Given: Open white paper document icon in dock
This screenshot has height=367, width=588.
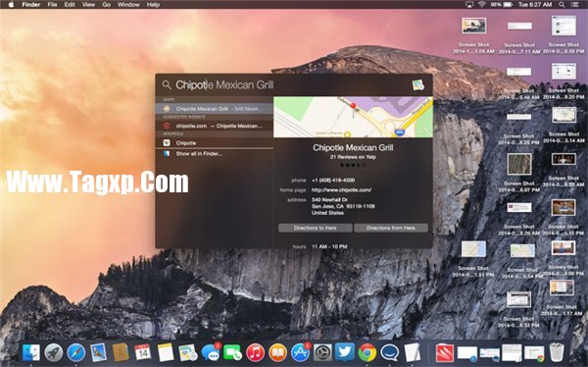Looking at the screenshot, I should pos(413,352).
